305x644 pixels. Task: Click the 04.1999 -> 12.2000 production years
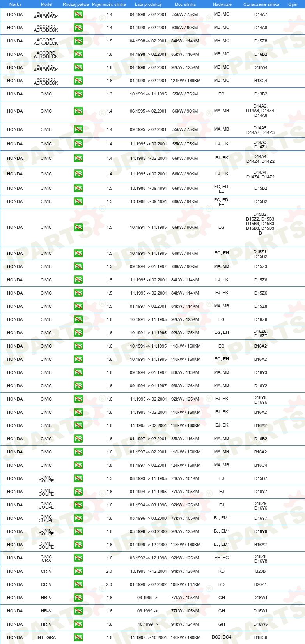click(x=148, y=545)
